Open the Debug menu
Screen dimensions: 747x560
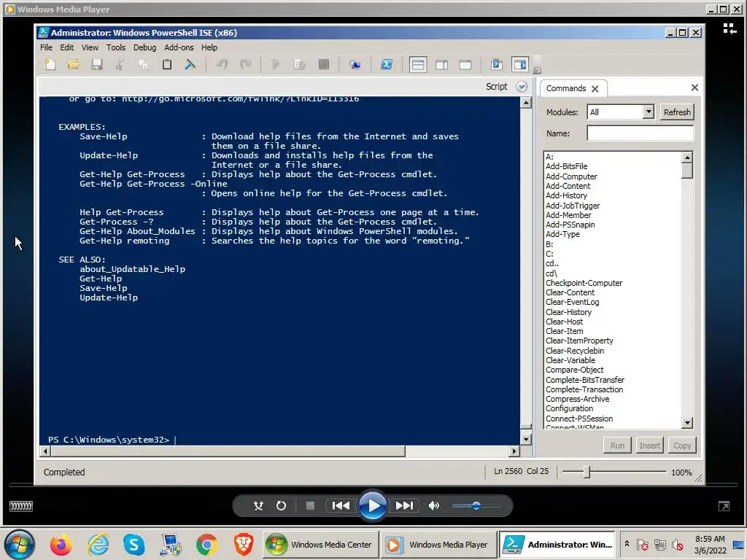pyautogui.click(x=145, y=47)
